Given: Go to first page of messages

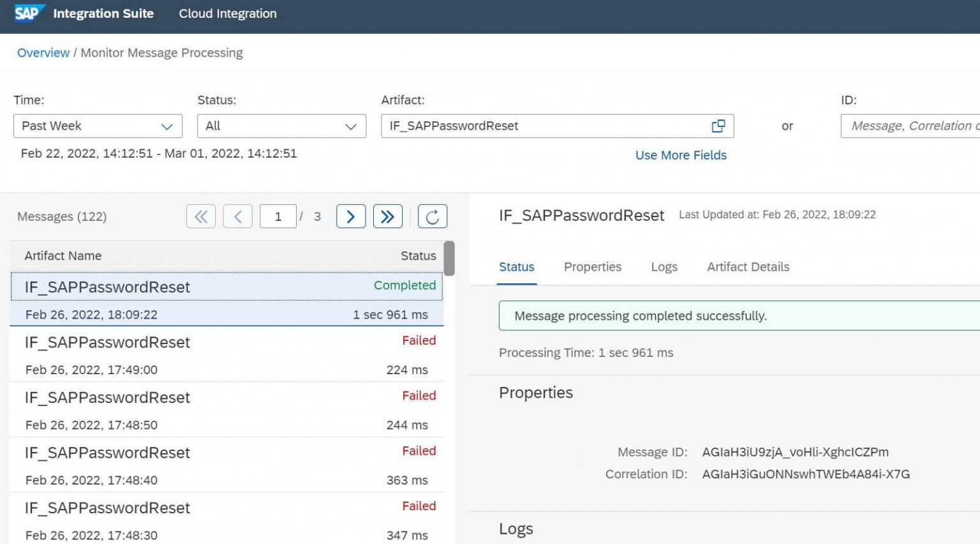Looking at the screenshot, I should point(201,216).
